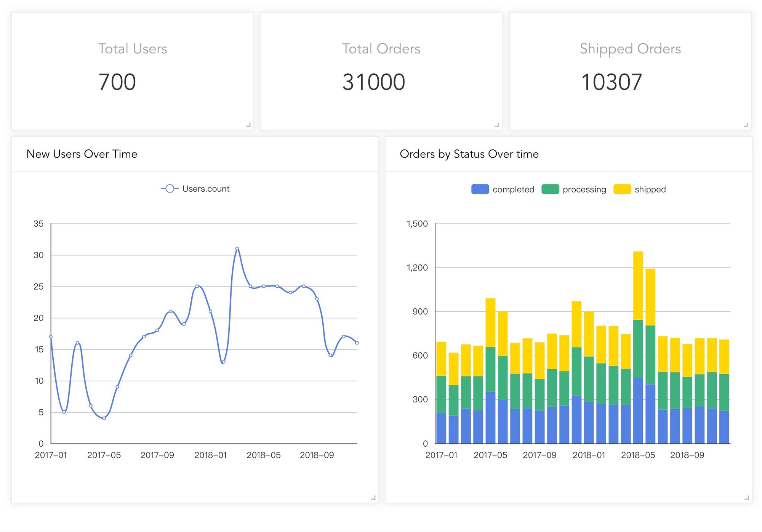Click the Total Users label

(133, 49)
